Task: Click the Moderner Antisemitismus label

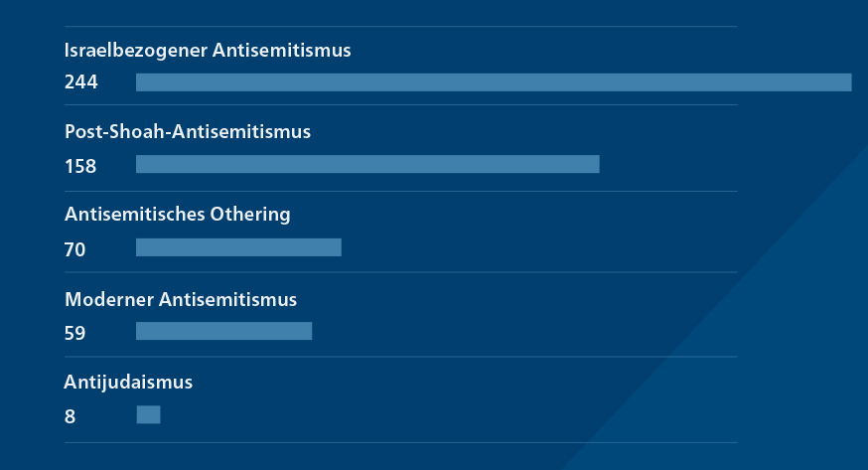Action: (181, 299)
